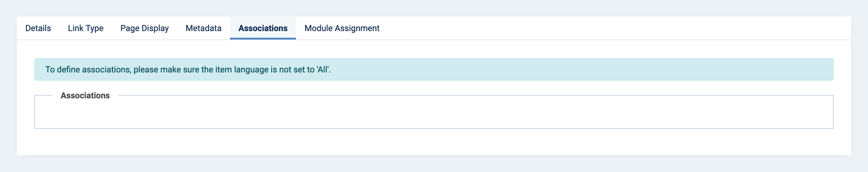This screenshot has width=868, height=172.
Task: Click "To define associations" at the alert start
Action: [88, 70]
